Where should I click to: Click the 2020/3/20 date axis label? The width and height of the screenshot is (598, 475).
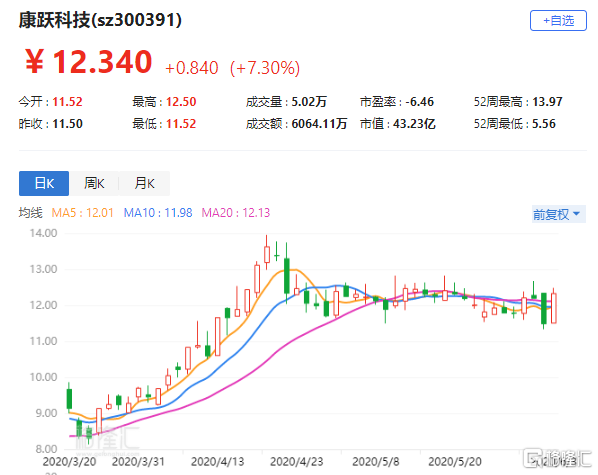pos(69,462)
